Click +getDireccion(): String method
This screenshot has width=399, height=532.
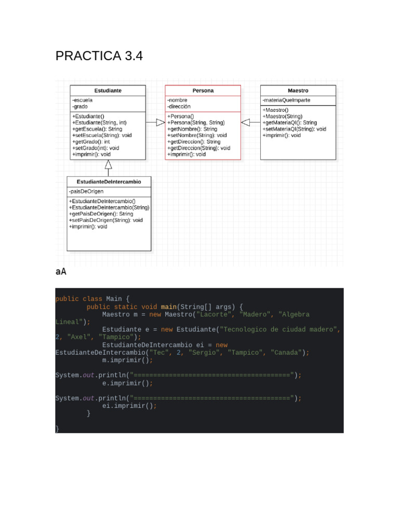tap(194, 142)
